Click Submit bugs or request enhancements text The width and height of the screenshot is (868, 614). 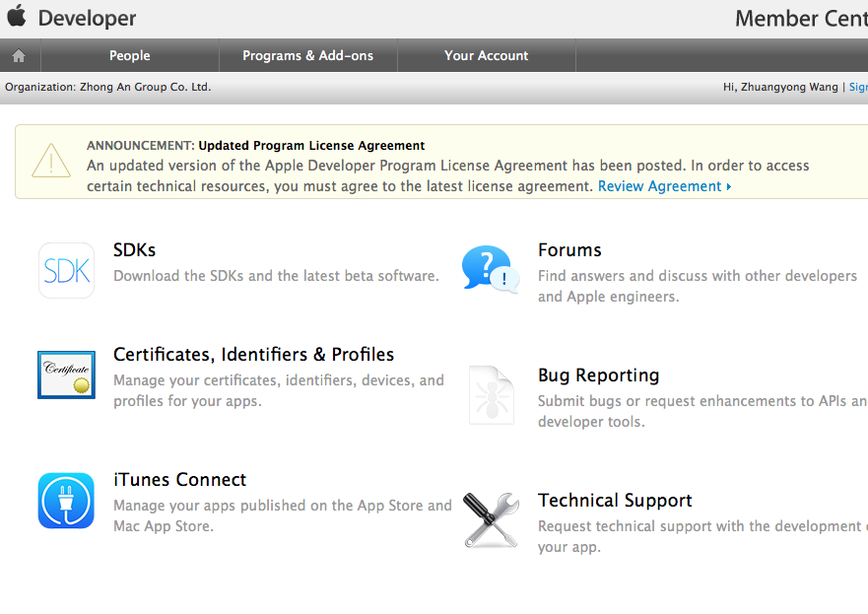coord(703,411)
